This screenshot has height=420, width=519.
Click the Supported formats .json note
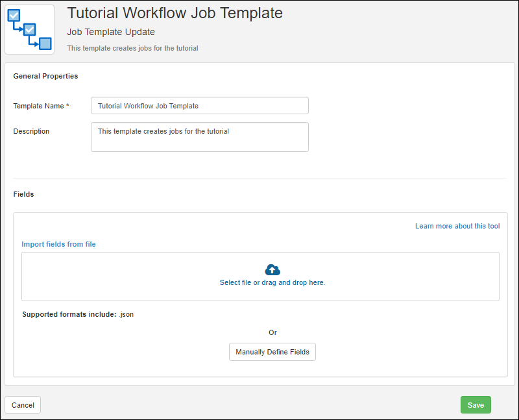click(78, 314)
